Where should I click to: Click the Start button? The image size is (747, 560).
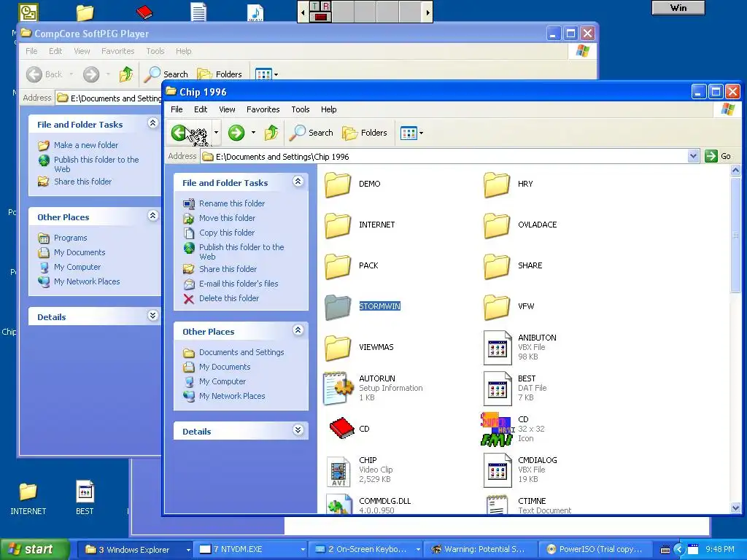(x=34, y=549)
